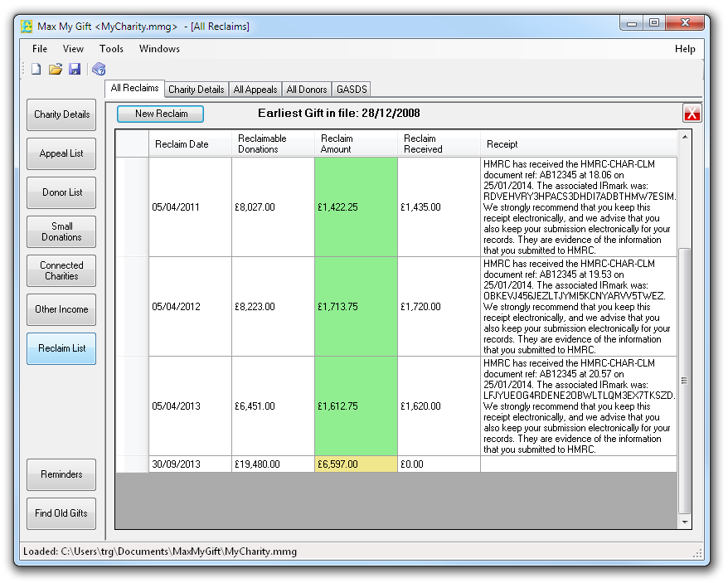Click the £1,620.00 received cell
The width and height of the screenshot is (728, 583).
tap(439, 406)
